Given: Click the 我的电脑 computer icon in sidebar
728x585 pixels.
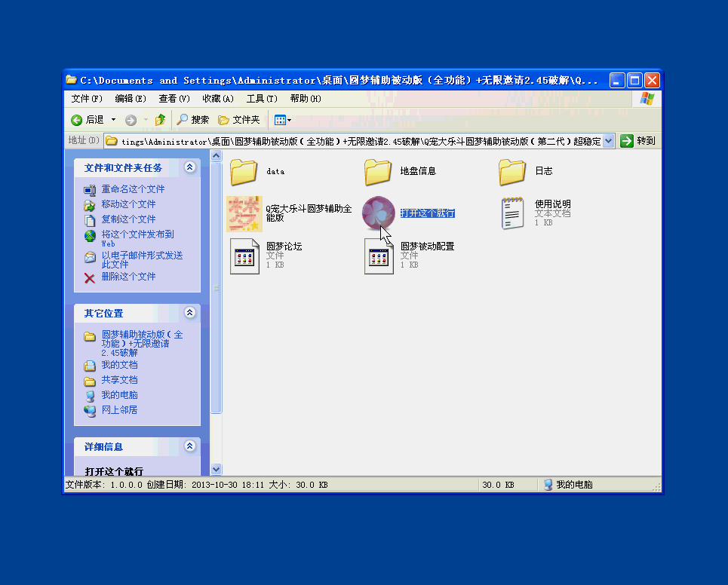Looking at the screenshot, I should click(x=90, y=397).
